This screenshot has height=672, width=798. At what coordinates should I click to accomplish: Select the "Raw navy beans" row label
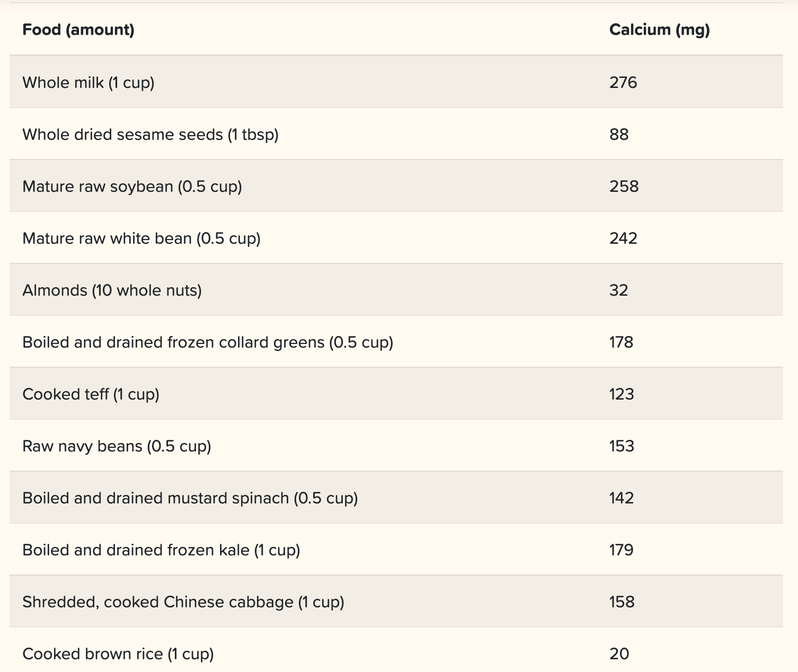[117, 446]
